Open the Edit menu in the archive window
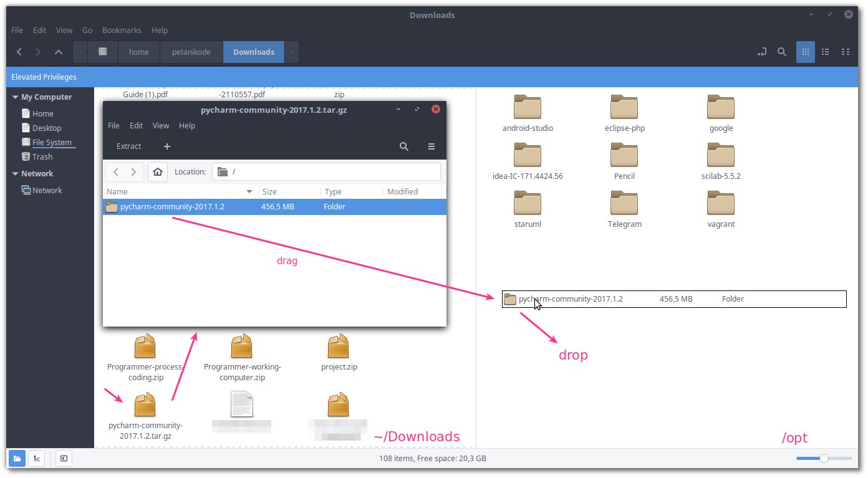 [x=136, y=125]
